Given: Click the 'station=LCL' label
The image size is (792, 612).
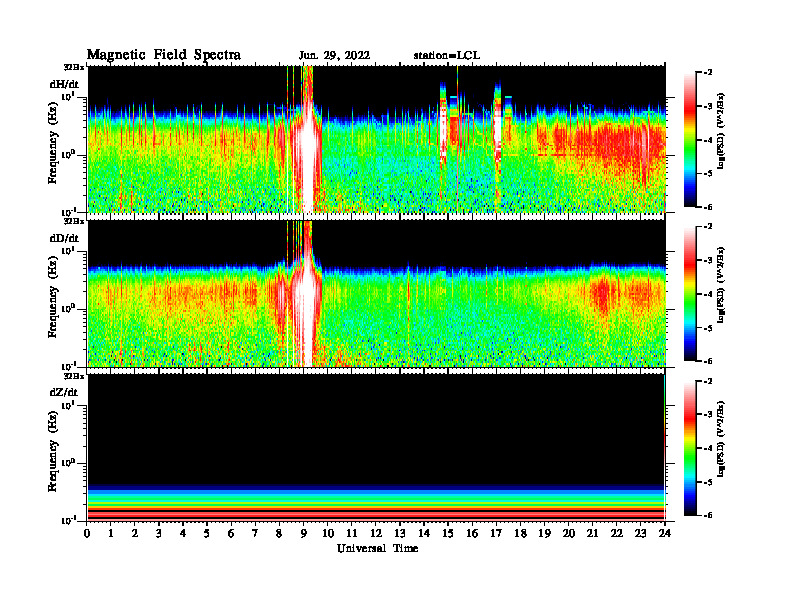Looking at the screenshot, I should [447, 56].
